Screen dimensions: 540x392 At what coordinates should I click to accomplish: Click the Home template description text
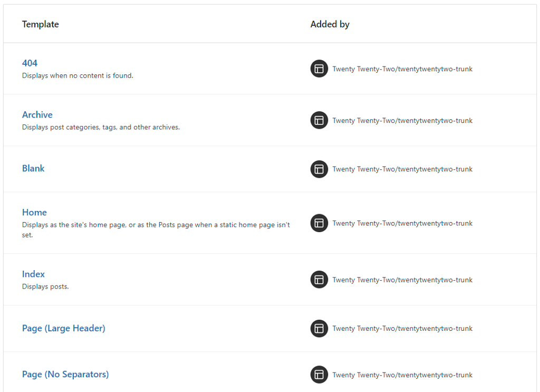[156, 225]
